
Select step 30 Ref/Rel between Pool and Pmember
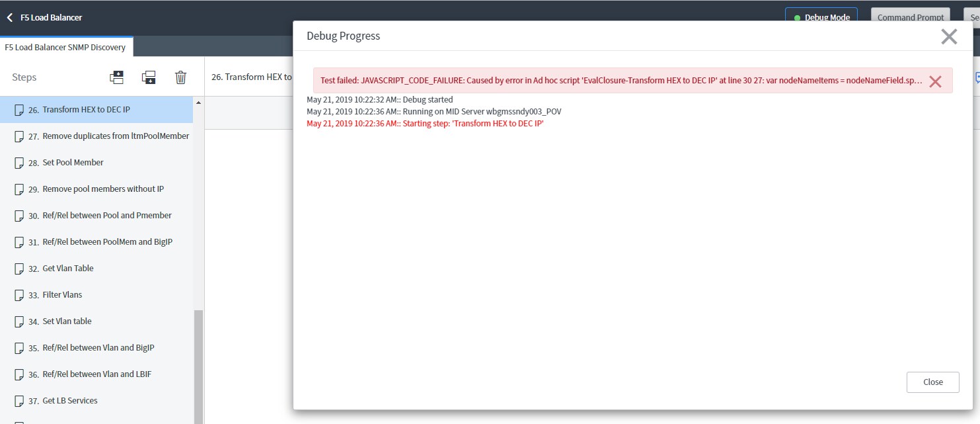click(96, 215)
